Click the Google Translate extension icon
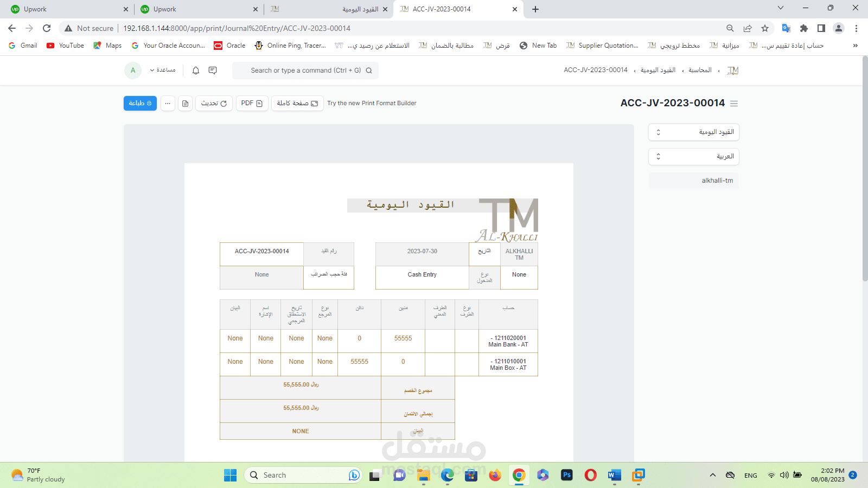This screenshot has height=488, width=868. pyautogui.click(x=786, y=28)
